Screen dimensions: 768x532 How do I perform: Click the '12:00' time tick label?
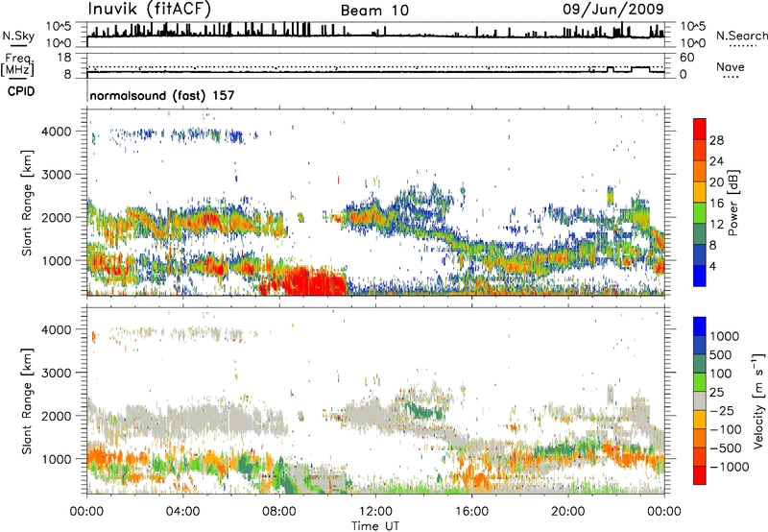coord(375,512)
